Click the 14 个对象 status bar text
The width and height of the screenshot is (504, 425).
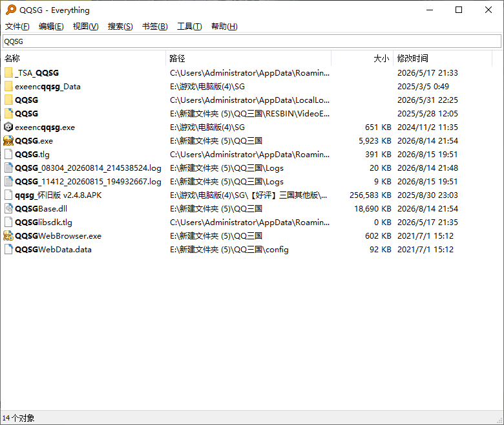click(18, 418)
